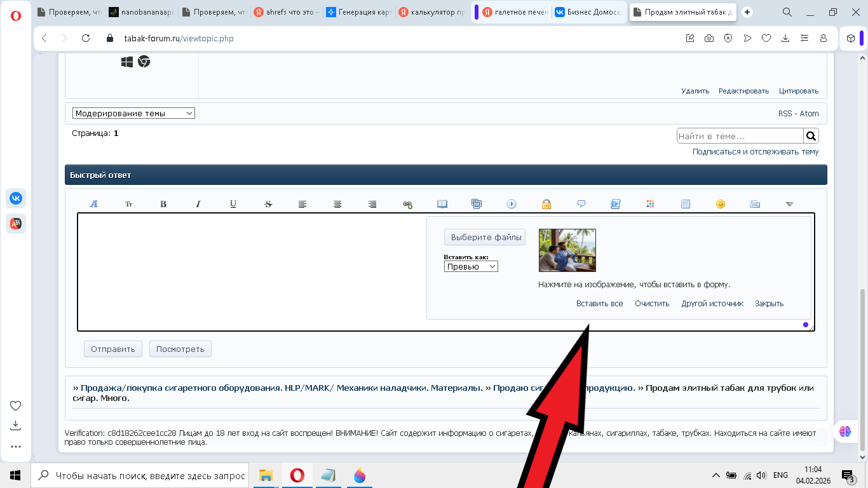Click the uploaded image thumbnail to insert it
The image size is (868, 488).
coord(567,250)
